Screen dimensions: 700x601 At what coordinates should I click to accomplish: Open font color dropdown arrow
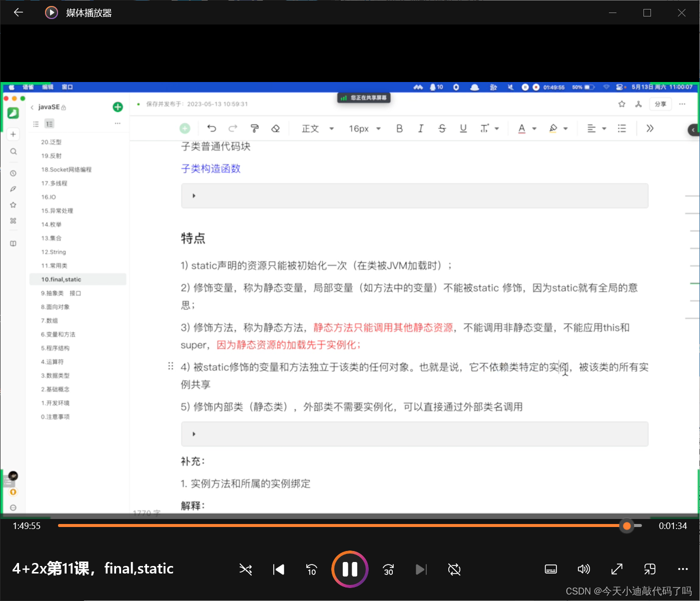point(534,128)
